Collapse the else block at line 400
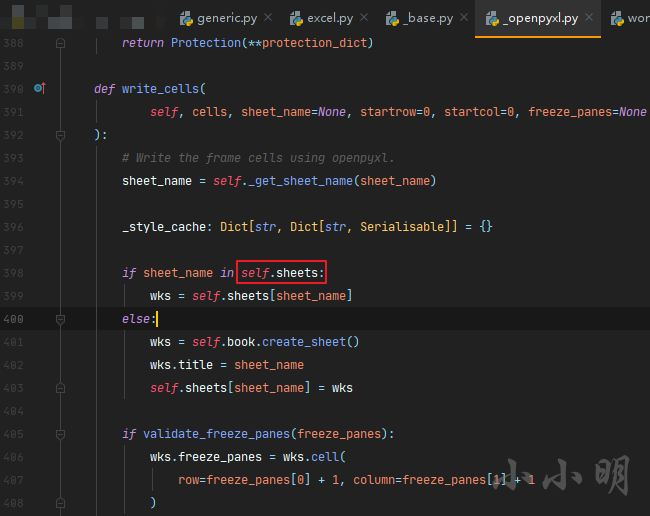This screenshot has width=650, height=516. pos(60,319)
